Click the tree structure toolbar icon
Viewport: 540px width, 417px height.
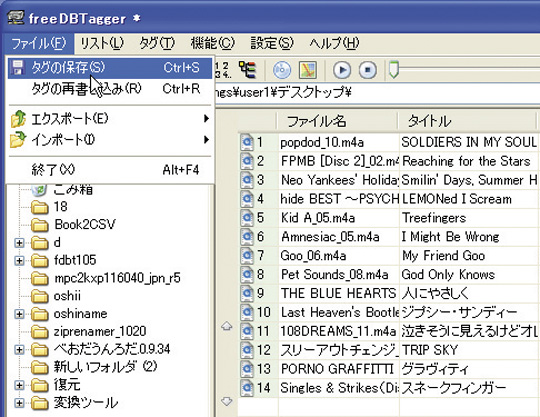(248, 70)
